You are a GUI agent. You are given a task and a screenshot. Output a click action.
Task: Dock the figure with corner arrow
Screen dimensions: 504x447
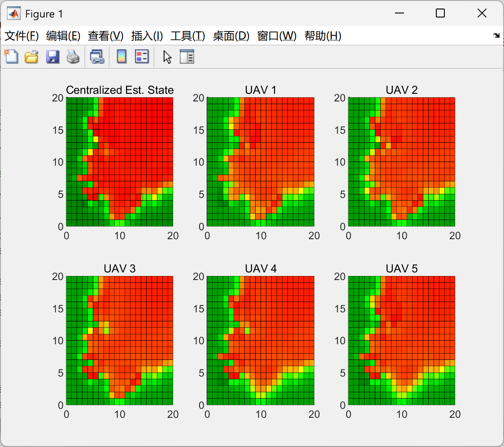(x=496, y=35)
